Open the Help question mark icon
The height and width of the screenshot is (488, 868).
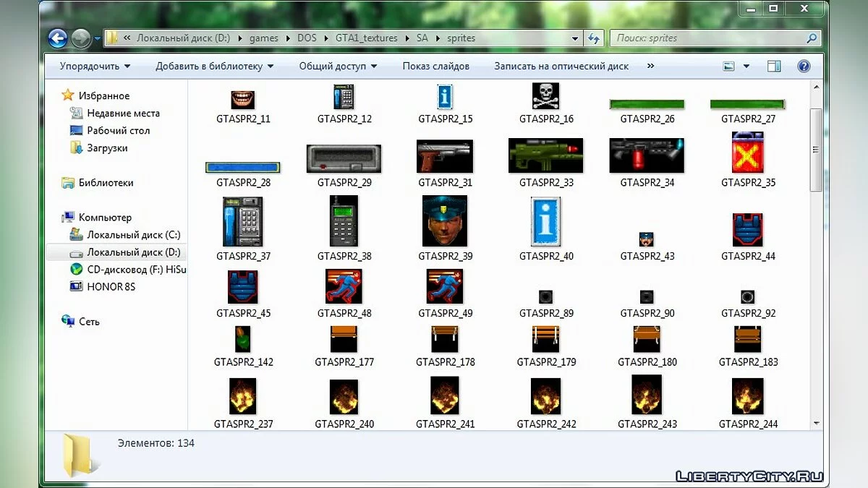pyautogui.click(x=804, y=66)
